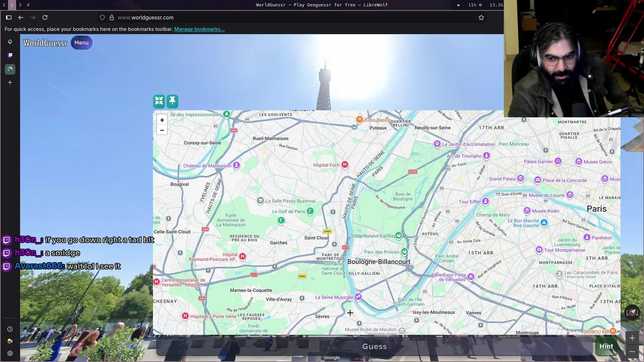
Task: Click the Arc de Triomphe map marker
Action: pyautogui.click(x=487, y=156)
